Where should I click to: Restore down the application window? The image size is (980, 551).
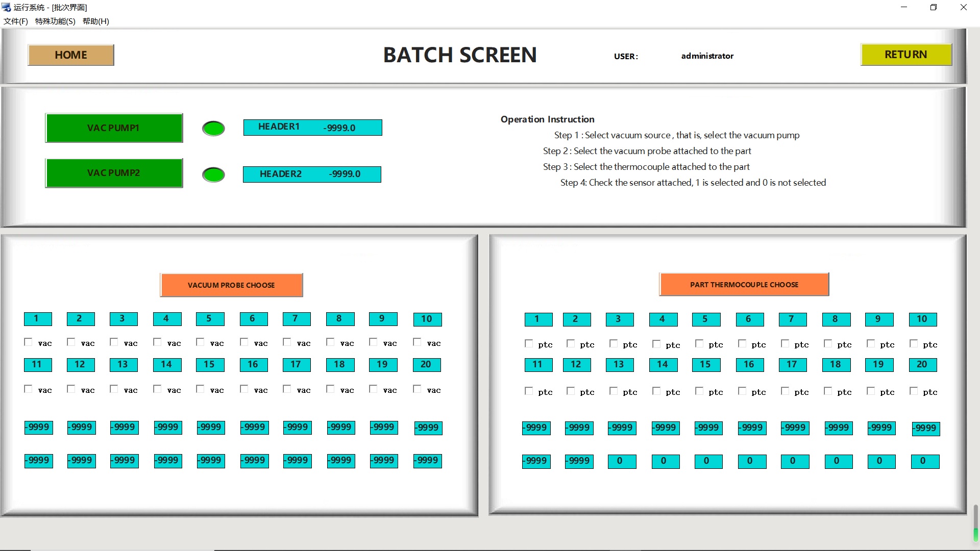(933, 7)
